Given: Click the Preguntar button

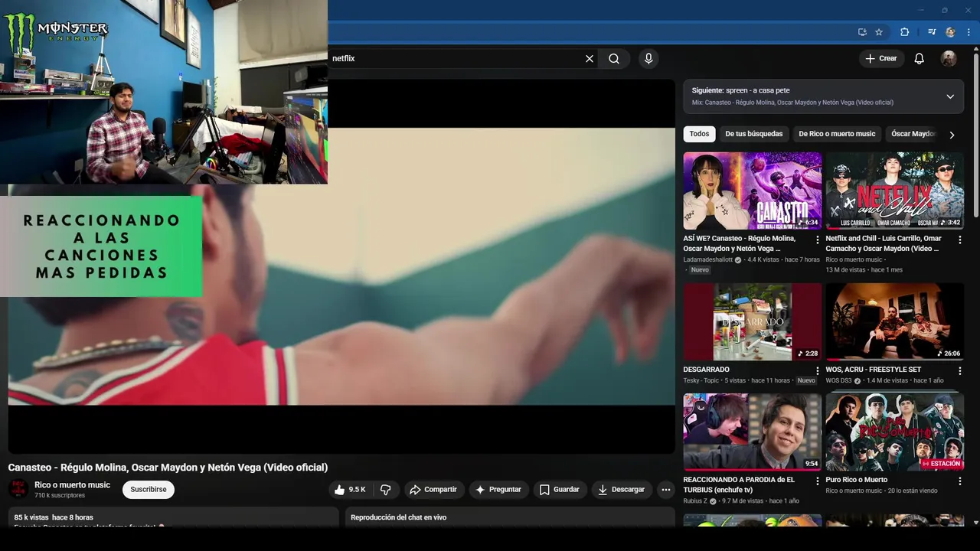Looking at the screenshot, I should pyautogui.click(x=498, y=490).
